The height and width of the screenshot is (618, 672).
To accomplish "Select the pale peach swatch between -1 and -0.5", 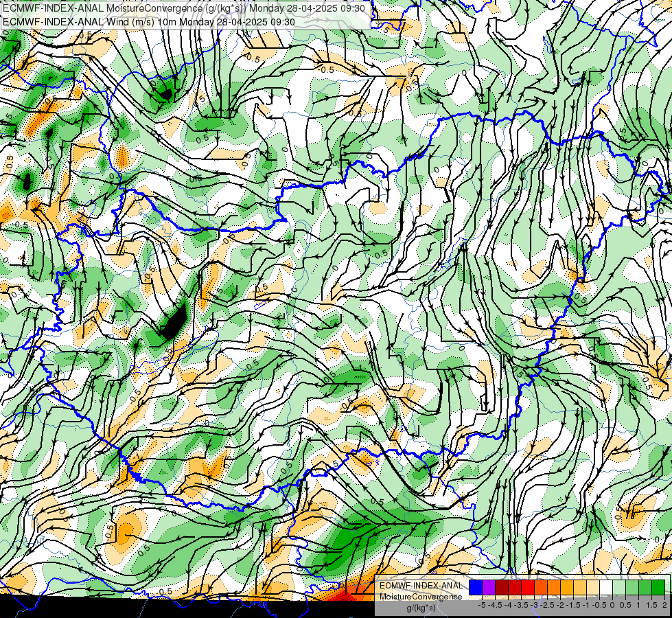I will [593, 587].
